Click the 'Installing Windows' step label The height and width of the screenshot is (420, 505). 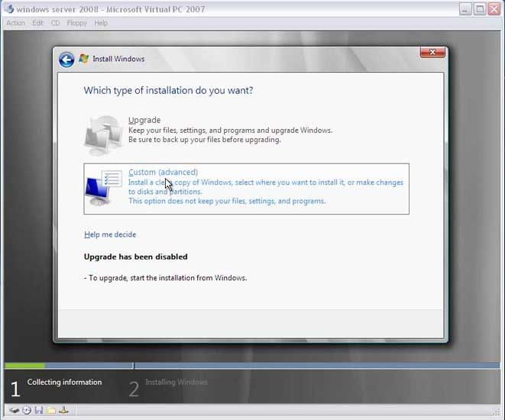point(176,382)
